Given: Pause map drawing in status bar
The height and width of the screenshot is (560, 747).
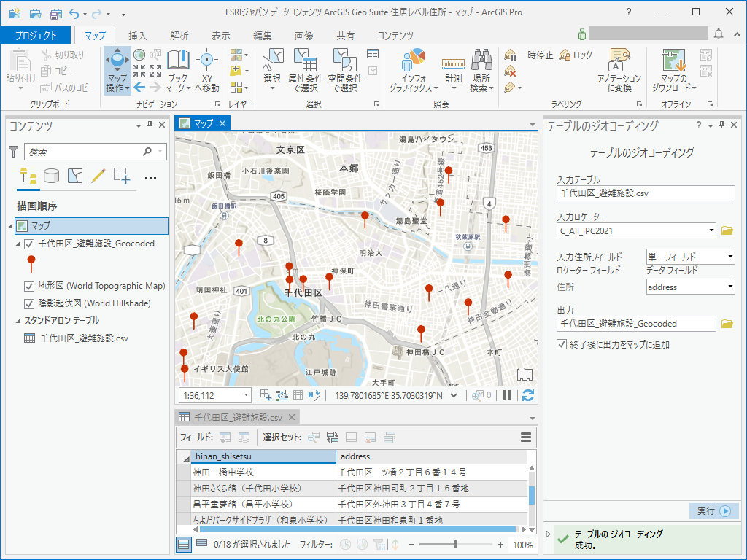Looking at the screenshot, I should (507, 395).
